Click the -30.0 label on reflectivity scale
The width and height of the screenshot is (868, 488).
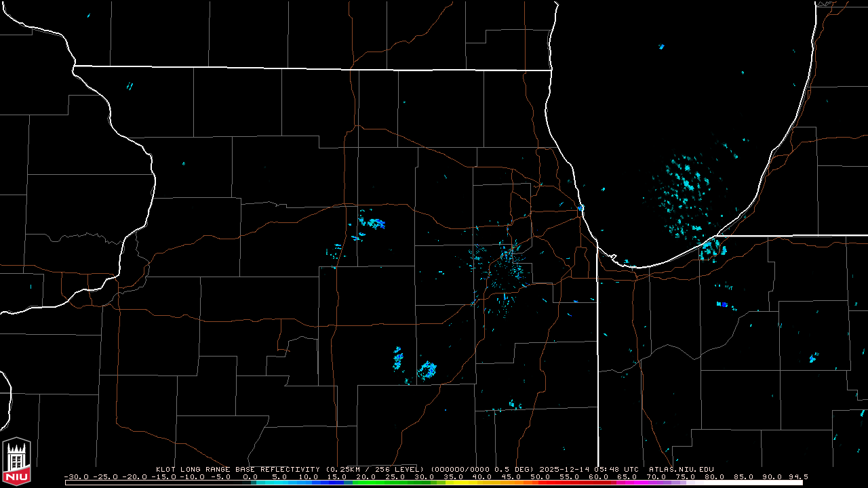point(77,476)
